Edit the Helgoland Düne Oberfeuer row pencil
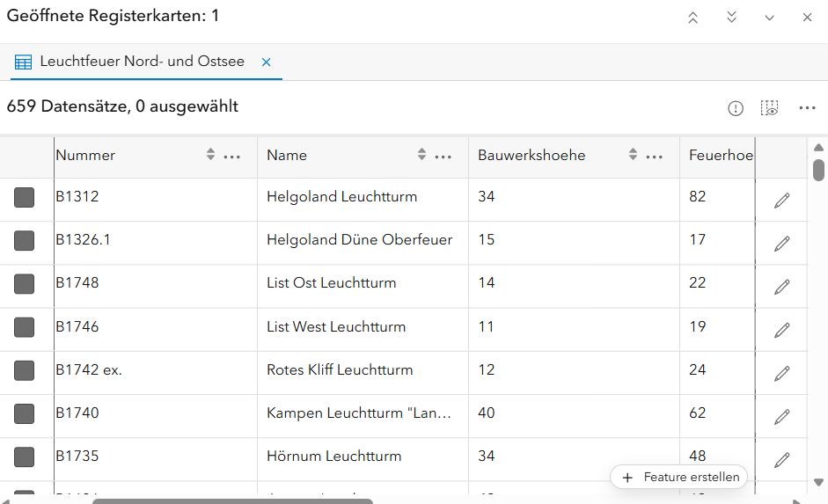Viewport: 828px width, 504px height. pos(781,244)
